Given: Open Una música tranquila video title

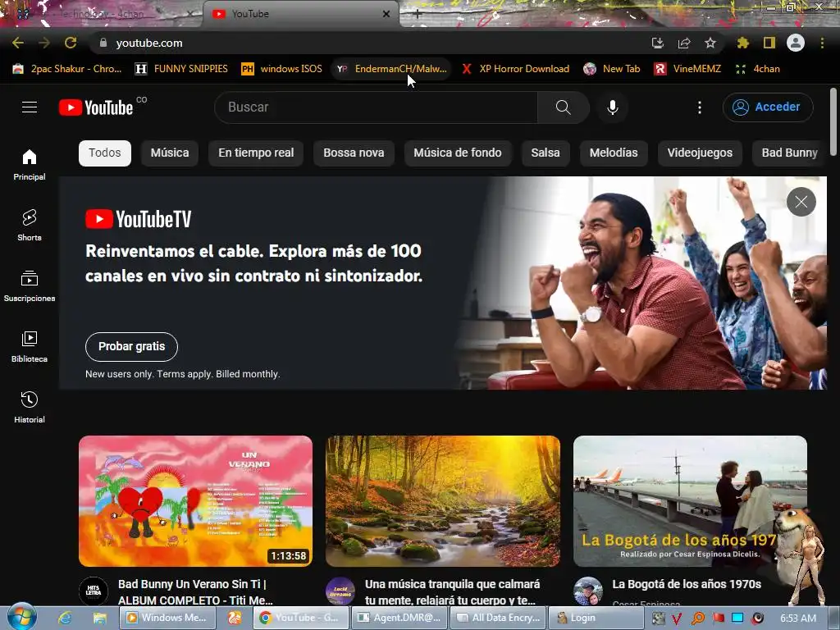Looking at the screenshot, I should point(453,592).
